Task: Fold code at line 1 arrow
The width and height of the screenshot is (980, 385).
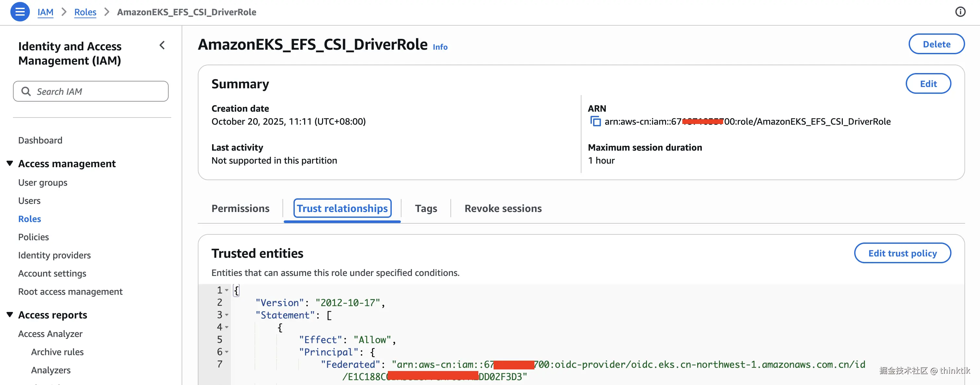Action: tap(227, 290)
